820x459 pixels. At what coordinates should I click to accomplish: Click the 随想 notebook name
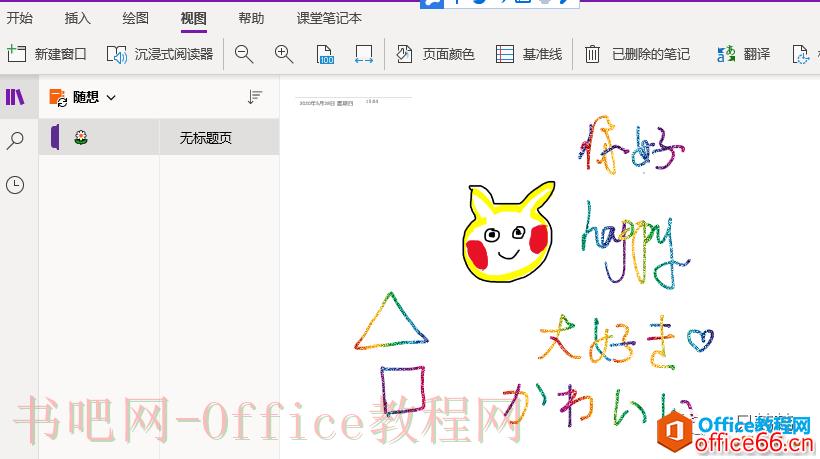point(86,97)
